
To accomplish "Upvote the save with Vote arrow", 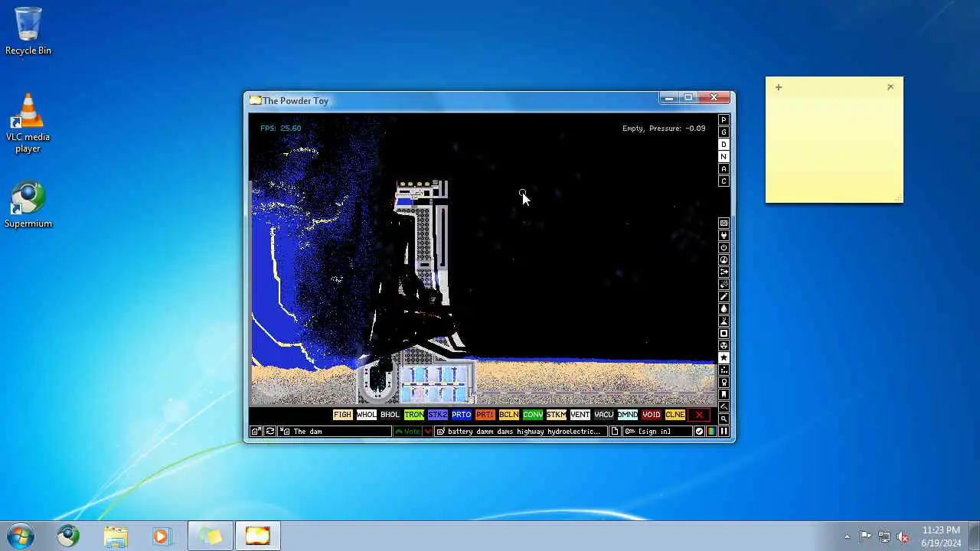I will click(408, 432).
